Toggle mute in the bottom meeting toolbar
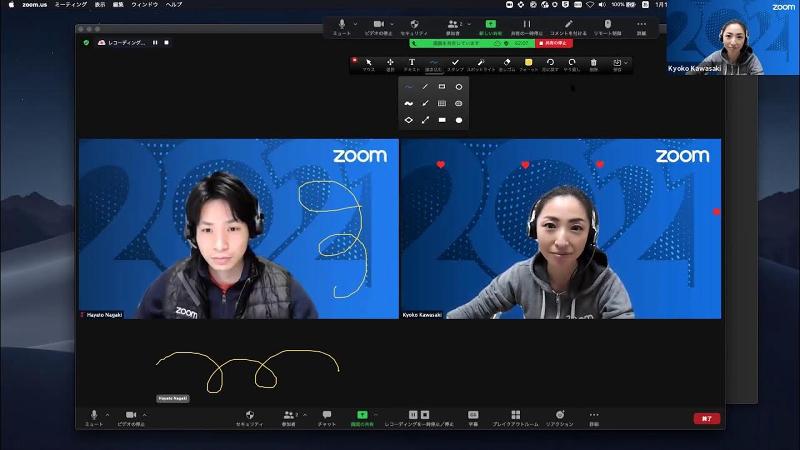Screen dimensions: 800x450 click(x=94, y=416)
